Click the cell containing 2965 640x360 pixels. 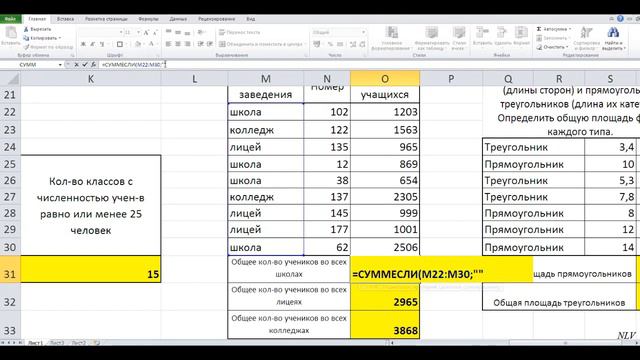click(x=385, y=297)
